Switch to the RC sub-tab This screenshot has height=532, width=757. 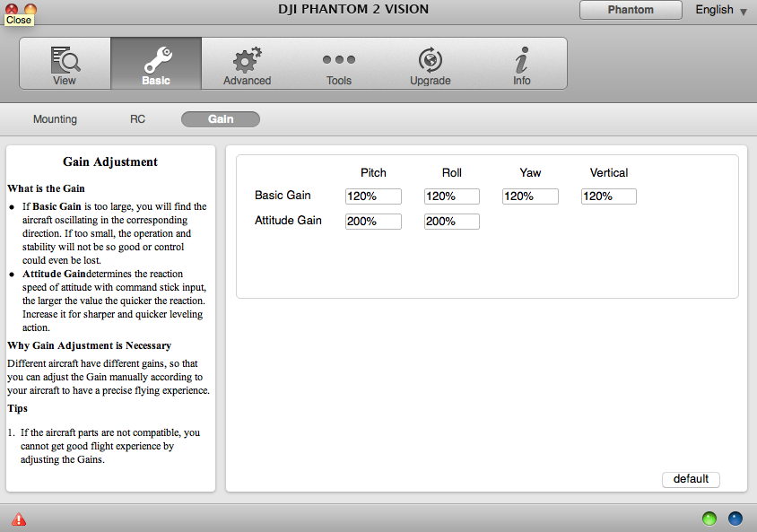pyautogui.click(x=137, y=119)
